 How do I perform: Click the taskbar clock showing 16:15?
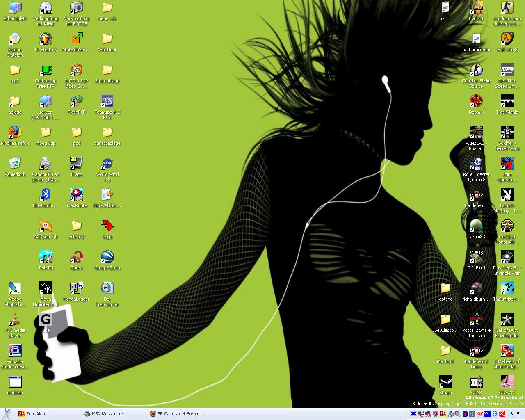point(514,414)
